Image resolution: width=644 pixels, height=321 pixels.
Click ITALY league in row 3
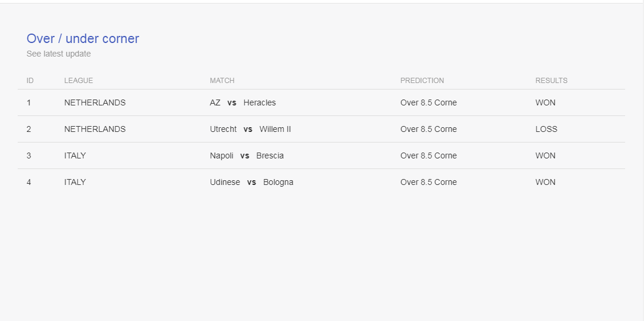click(x=75, y=155)
